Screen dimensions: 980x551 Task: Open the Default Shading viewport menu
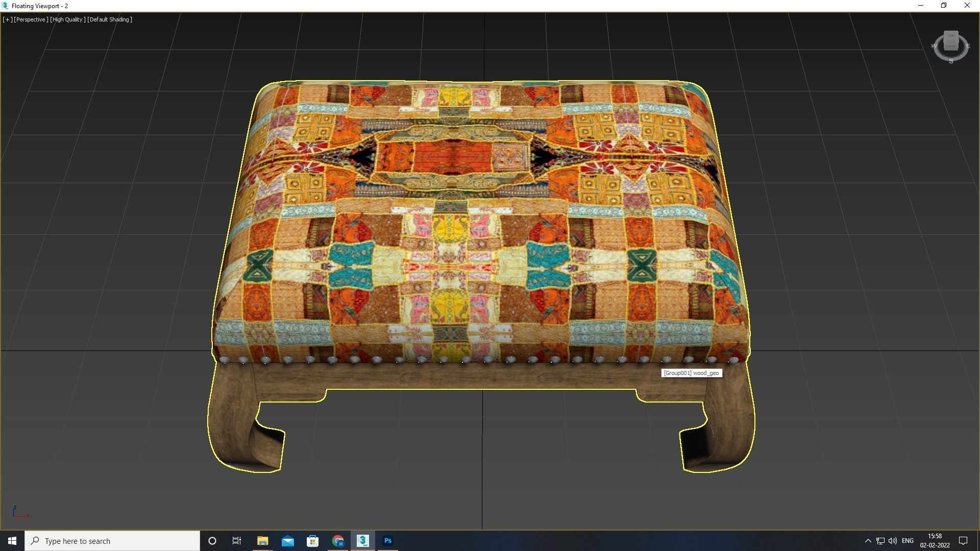110,19
